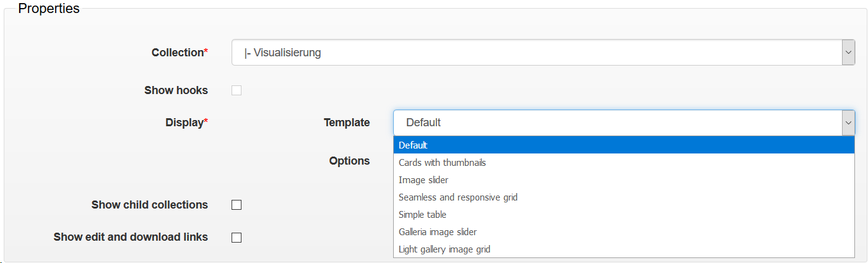868x263 pixels.
Task: Choose the Simple table template
Action: (x=422, y=215)
